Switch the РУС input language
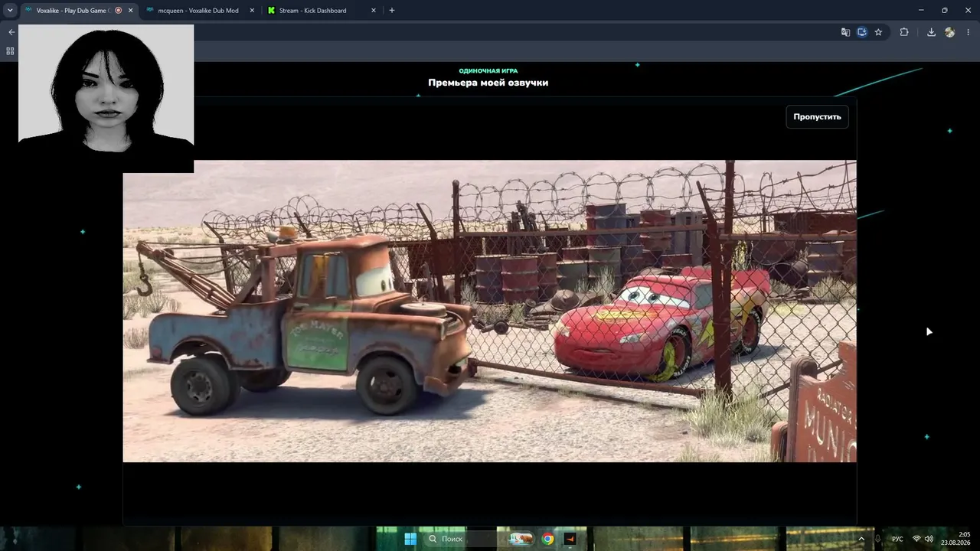The height and width of the screenshot is (551, 980). (x=897, y=539)
